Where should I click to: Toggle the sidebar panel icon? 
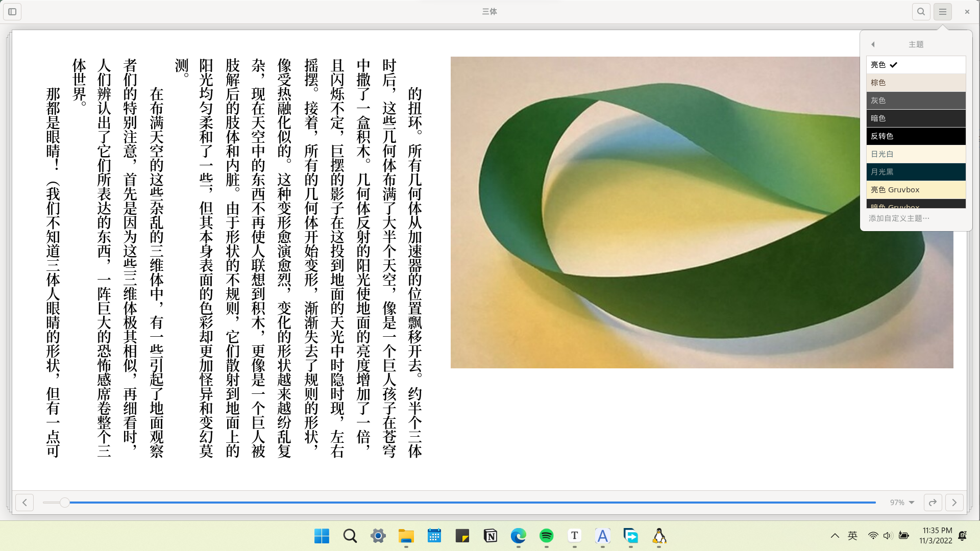coord(12,11)
